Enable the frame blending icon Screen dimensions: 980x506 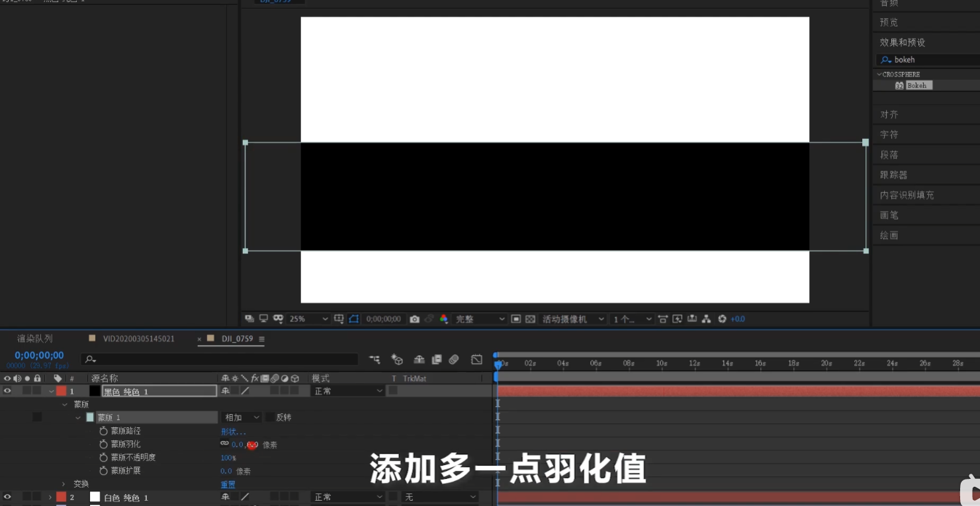pyautogui.click(x=436, y=359)
